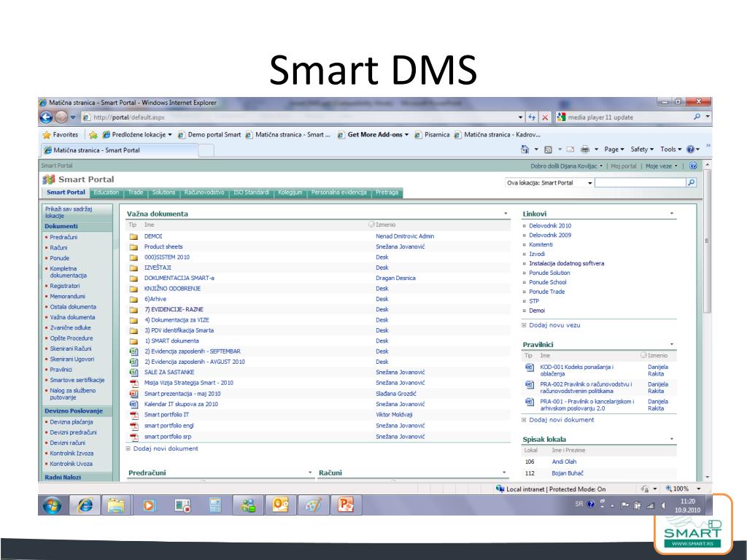Open the Page dropdown menu

tap(614, 149)
